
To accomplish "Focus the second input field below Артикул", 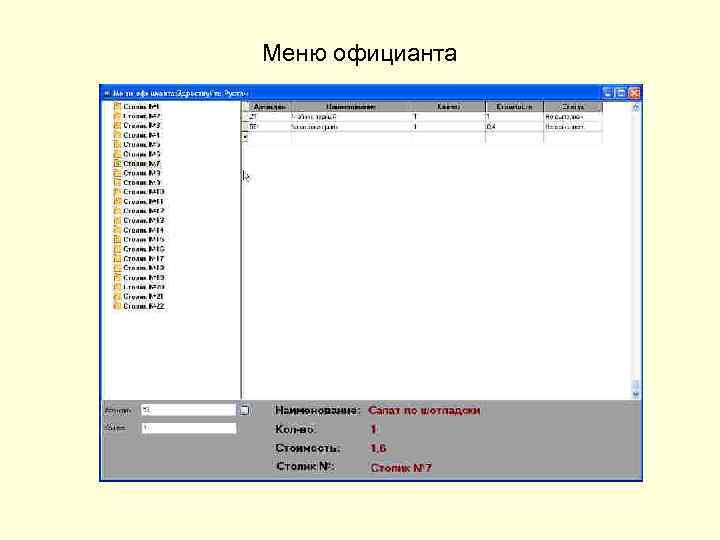I will (189, 428).
